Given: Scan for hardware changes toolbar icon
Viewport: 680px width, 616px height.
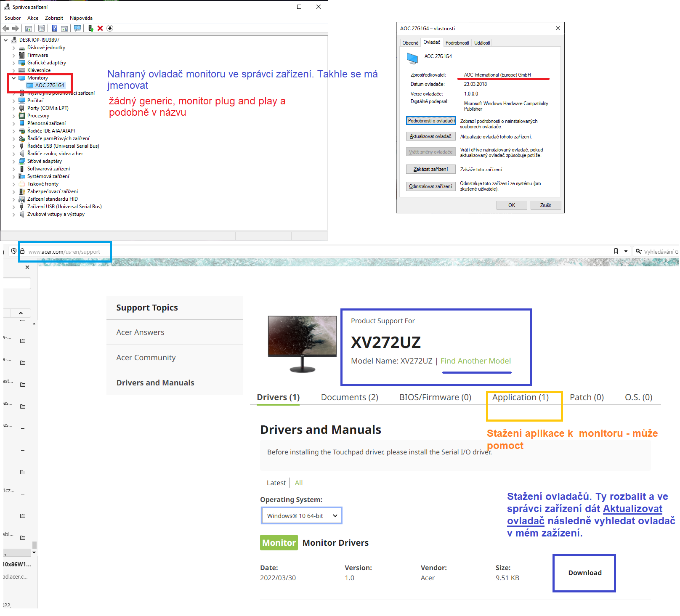Looking at the screenshot, I should [x=77, y=28].
